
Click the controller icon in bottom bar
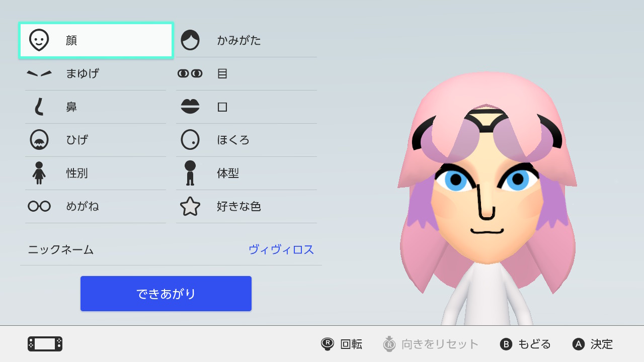(x=45, y=344)
